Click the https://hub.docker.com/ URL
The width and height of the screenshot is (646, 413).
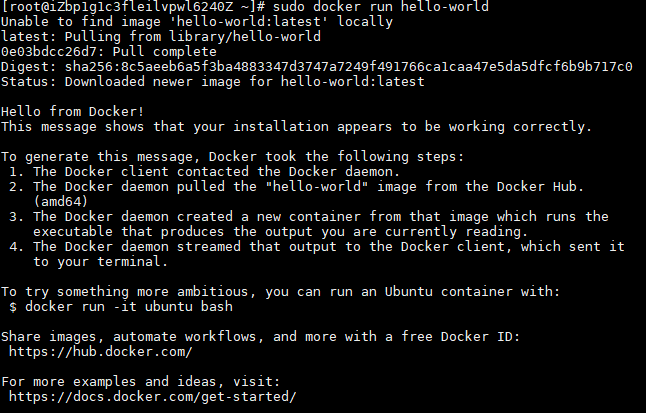(100, 352)
